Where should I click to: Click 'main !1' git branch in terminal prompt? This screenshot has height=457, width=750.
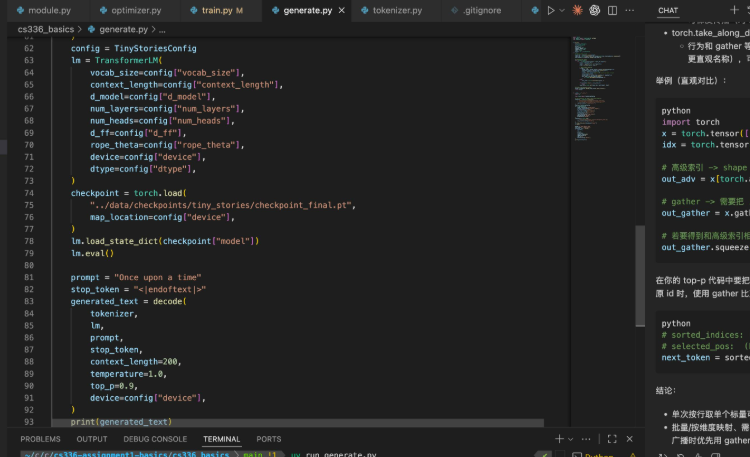coord(259,454)
